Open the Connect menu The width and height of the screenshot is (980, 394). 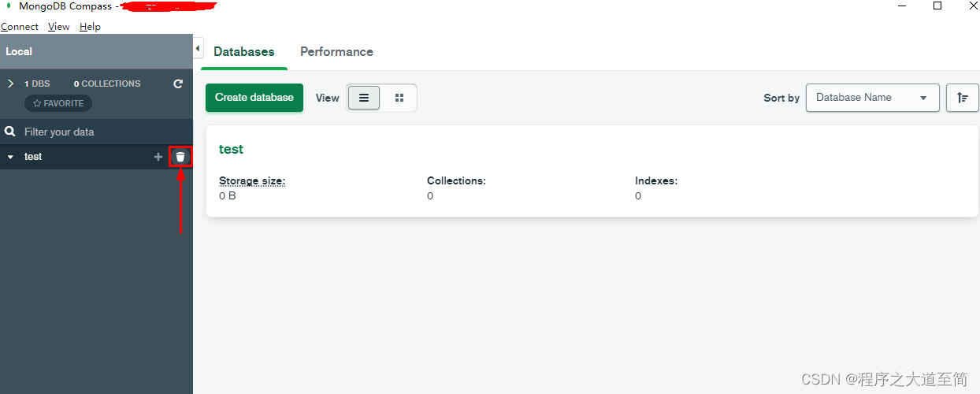[x=20, y=27]
